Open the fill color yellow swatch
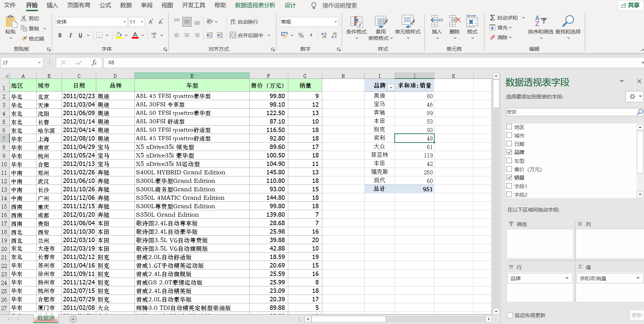This screenshot has height=324, width=644. 119,35
